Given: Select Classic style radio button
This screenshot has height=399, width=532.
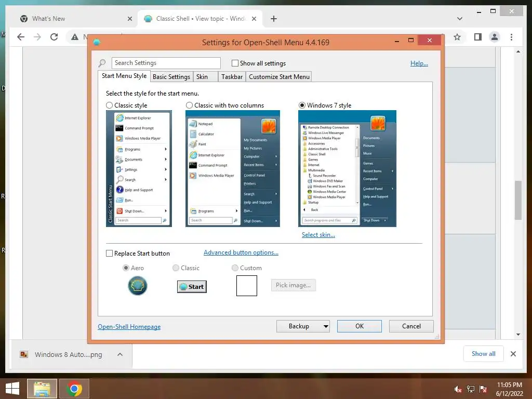Looking at the screenshot, I should (109, 105).
